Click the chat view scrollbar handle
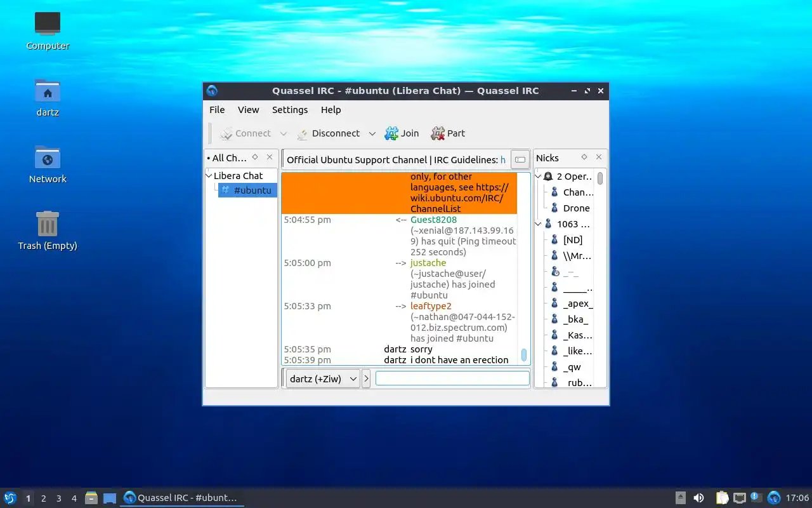The height and width of the screenshot is (508, 812). [524, 355]
